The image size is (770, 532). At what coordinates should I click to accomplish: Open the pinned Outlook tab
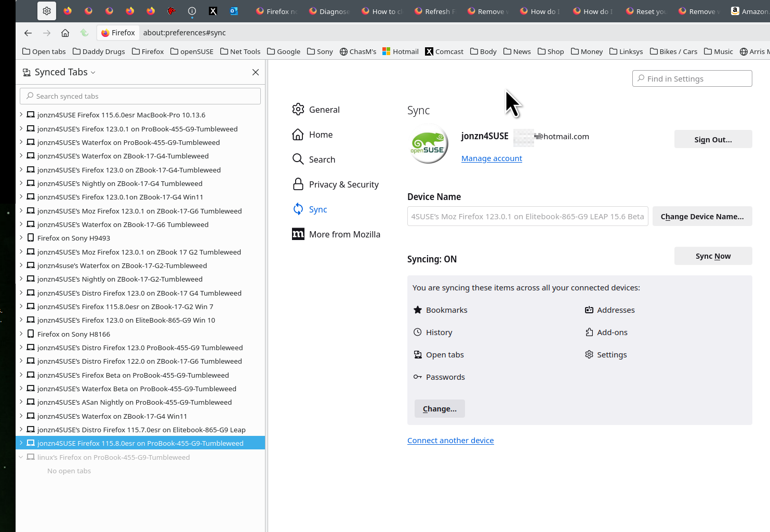(234, 11)
